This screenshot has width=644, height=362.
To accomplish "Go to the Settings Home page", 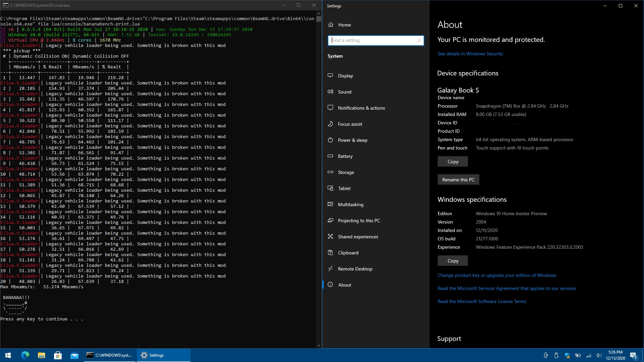I will click(x=344, y=25).
